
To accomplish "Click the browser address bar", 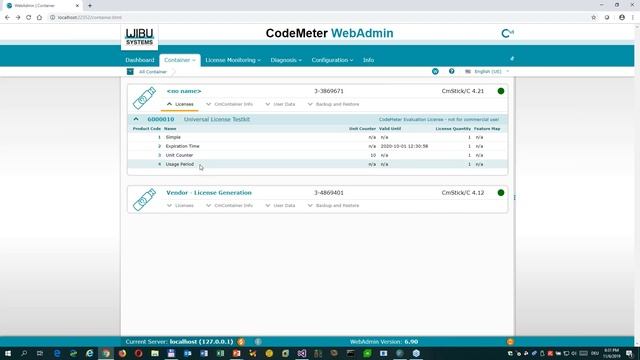I will (x=318, y=18).
